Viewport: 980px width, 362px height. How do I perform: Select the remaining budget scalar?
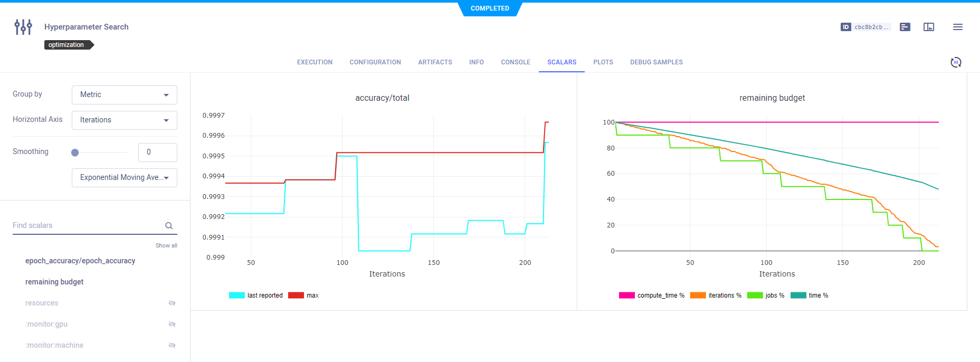(x=54, y=282)
